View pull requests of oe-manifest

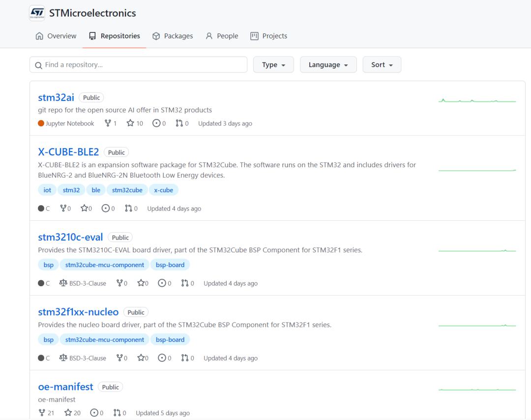(119, 413)
